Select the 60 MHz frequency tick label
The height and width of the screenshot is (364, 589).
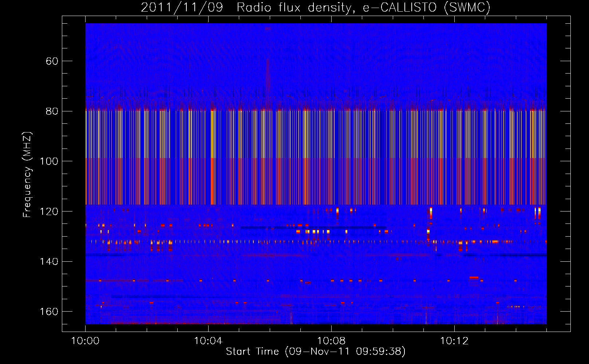pyautogui.click(x=52, y=61)
